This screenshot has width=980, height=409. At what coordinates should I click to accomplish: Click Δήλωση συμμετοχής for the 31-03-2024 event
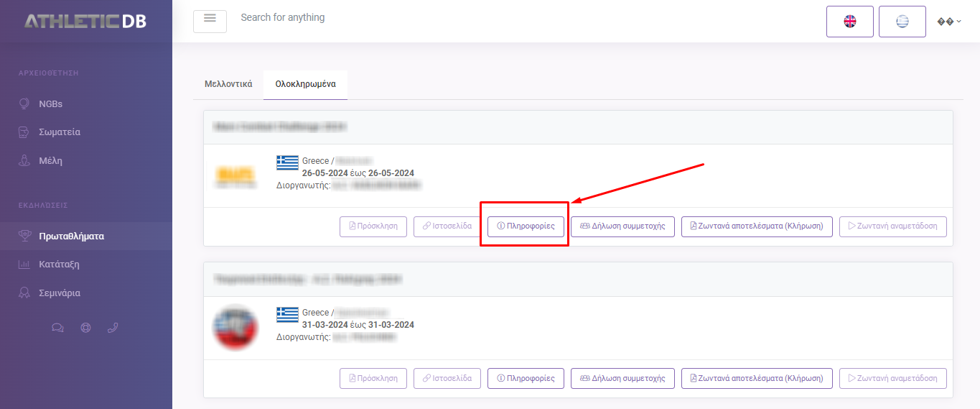click(x=623, y=378)
